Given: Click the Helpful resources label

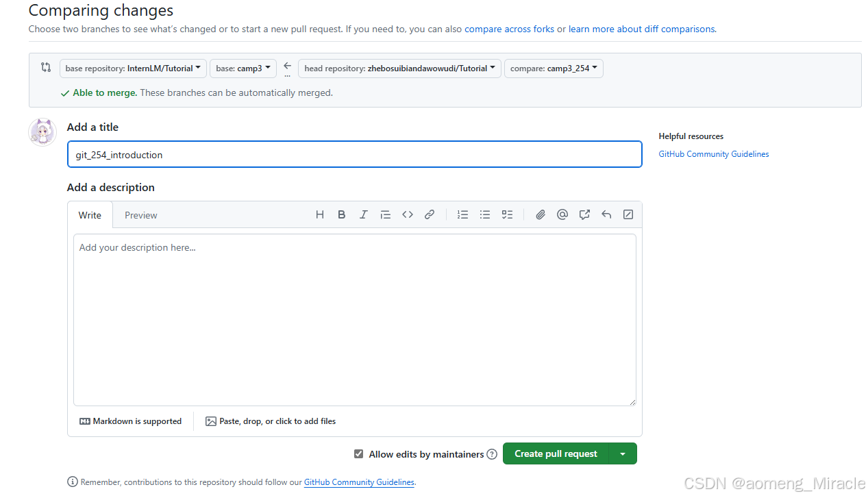Looking at the screenshot, I should click(x=691, y=136).
